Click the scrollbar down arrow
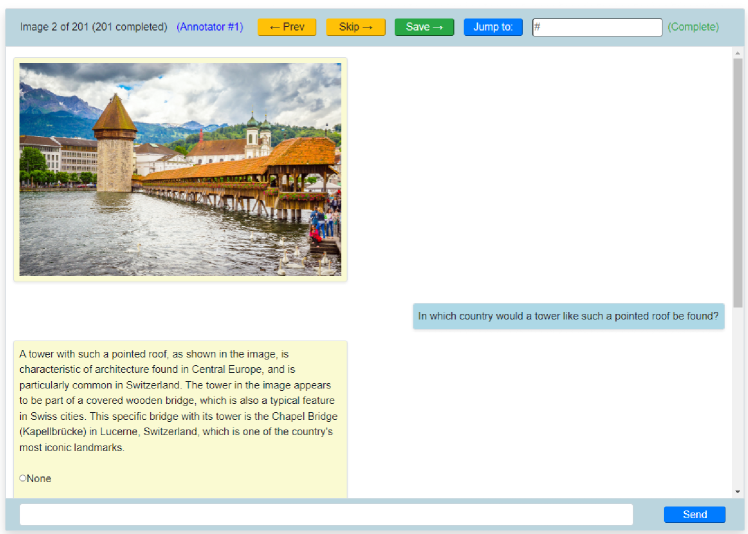The image size is (748, 534). (x=738, y=492)
